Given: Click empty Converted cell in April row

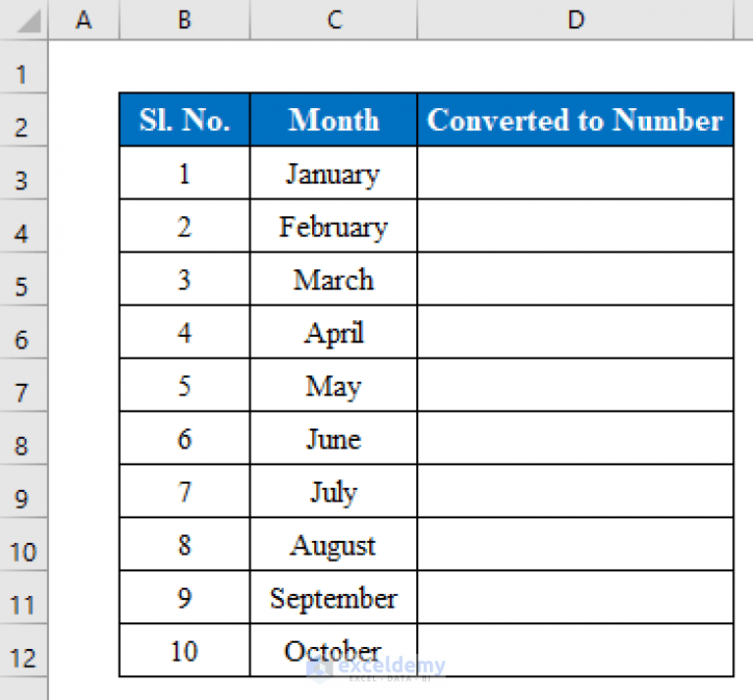Looking at the screenshot, I should (x=575, y=332).
